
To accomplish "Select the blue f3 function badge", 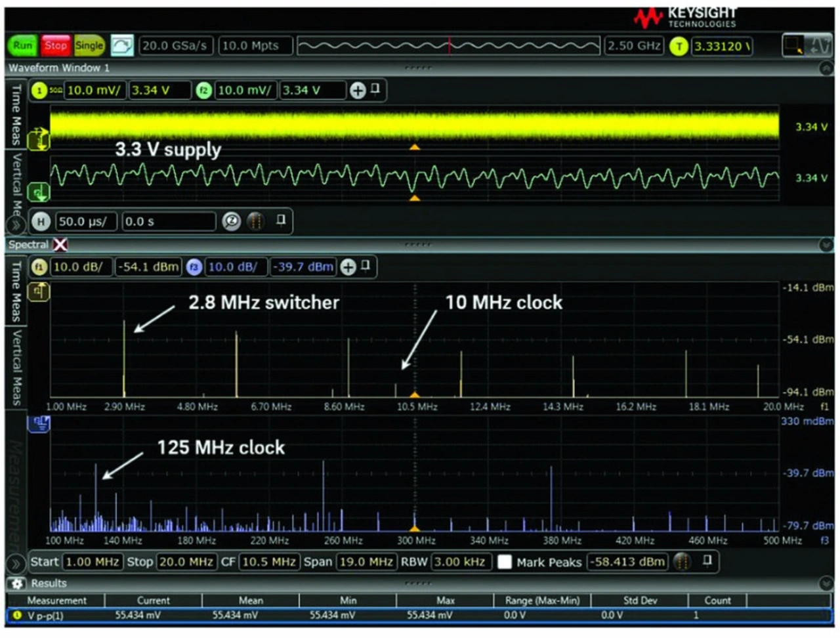I will pos(194,267).
